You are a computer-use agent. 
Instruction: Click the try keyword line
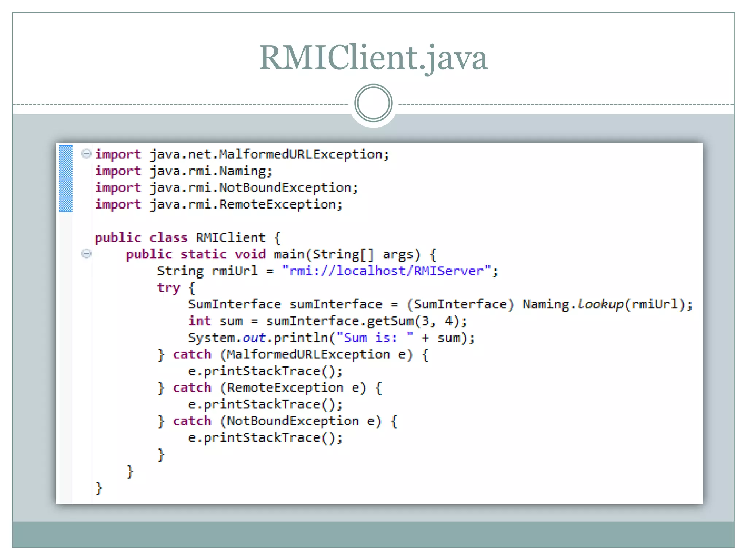pyautogui.click(x=176, y=288)
